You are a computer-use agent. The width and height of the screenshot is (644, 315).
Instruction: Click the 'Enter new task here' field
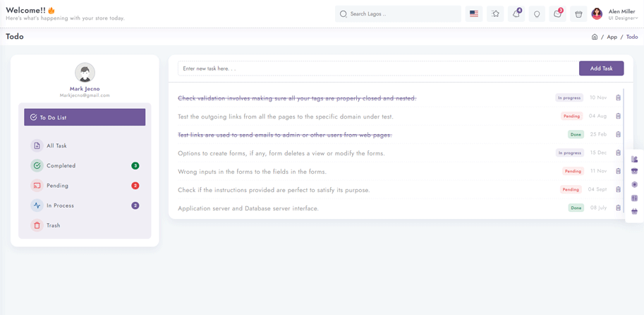[378, 69]
